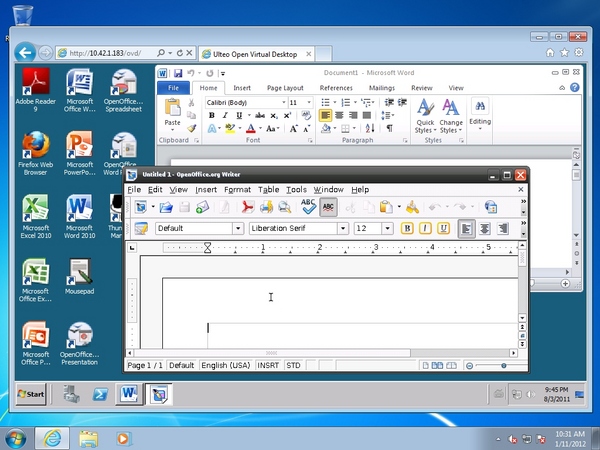This screenshot has height=450, width=600.
Task: Click Styles and Formatting icon in Writer
Action: click(x=141, y=228)
